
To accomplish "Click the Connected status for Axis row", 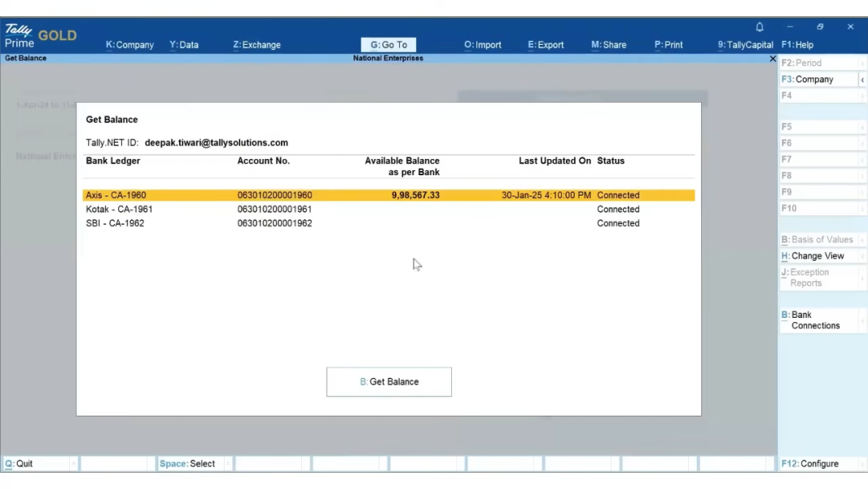I will click(618, 195).
